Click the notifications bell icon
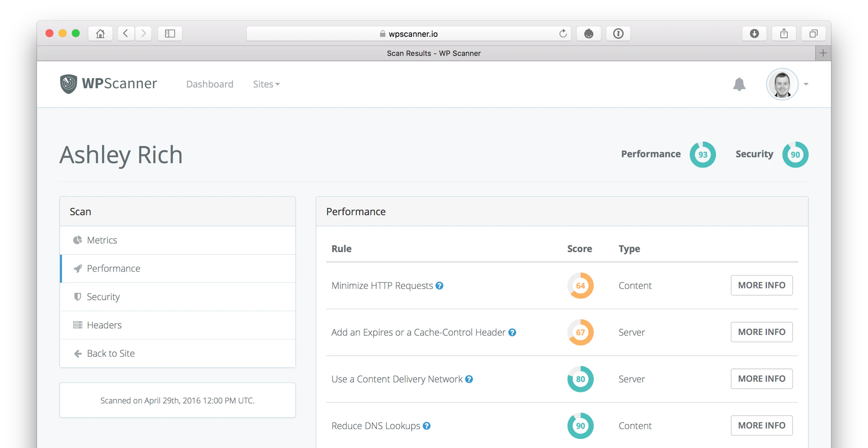 coord(739,84)
